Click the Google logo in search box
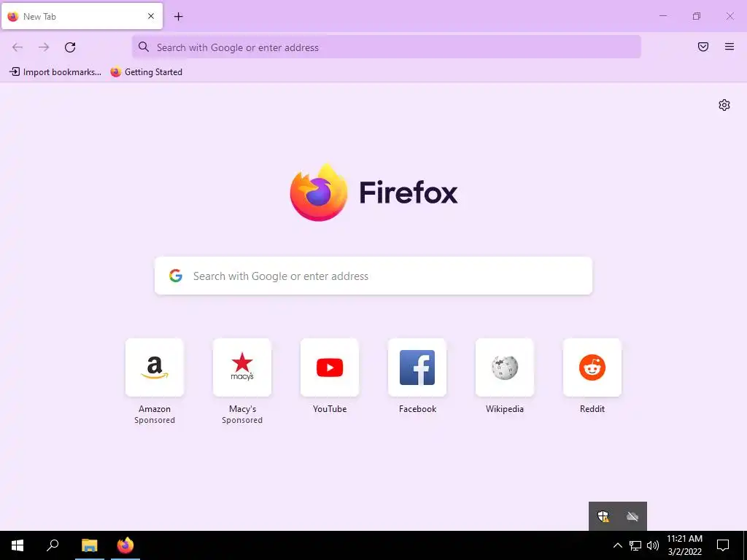This screenshot has height=560, width=747. [176, 276]
